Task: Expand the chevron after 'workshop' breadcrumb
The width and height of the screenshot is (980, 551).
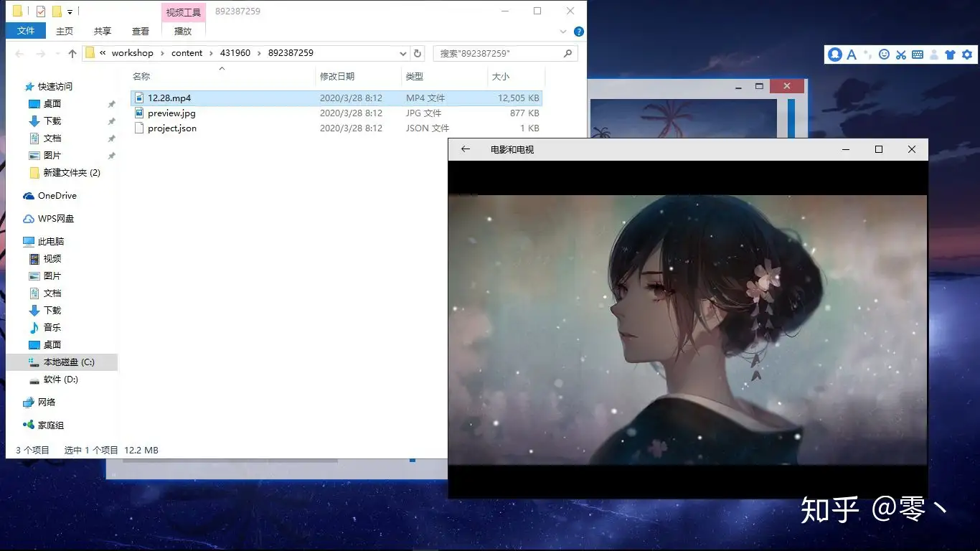Action: 162,53
